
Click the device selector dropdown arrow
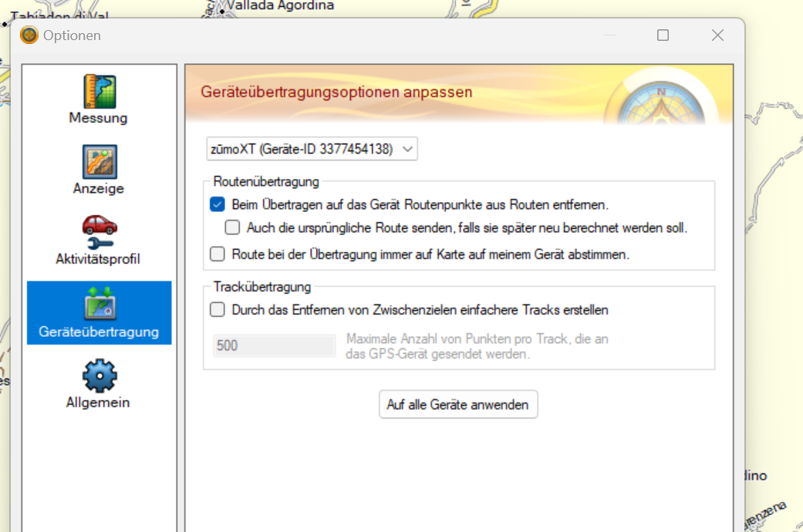point(407,148)
